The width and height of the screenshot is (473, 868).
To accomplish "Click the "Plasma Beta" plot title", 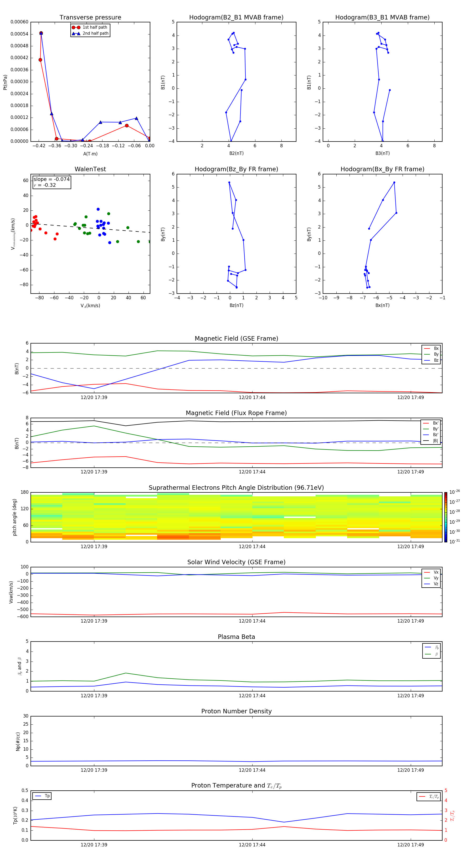I will tap(236, 637).
